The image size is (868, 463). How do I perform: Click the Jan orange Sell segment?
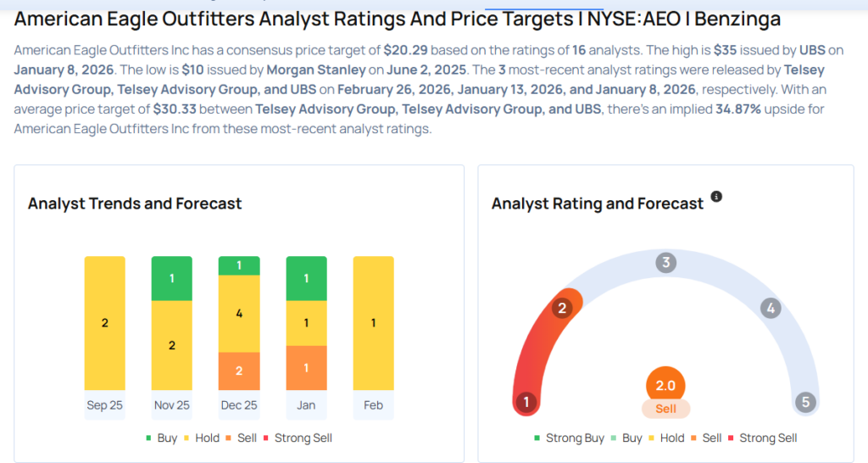coord(306,368)
